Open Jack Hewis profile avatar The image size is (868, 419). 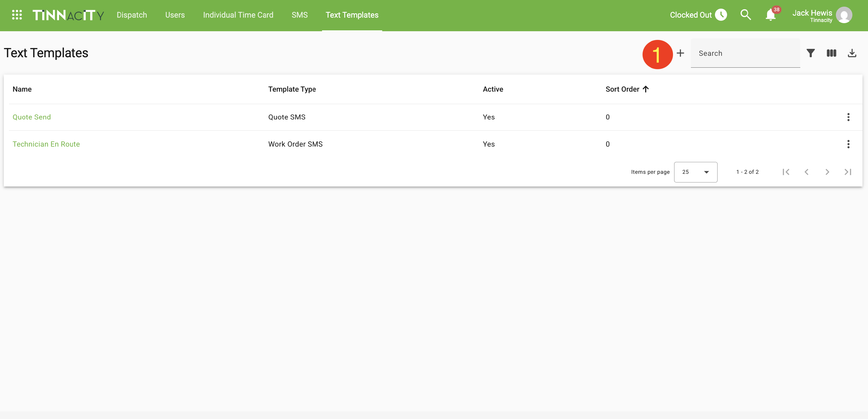844,15
